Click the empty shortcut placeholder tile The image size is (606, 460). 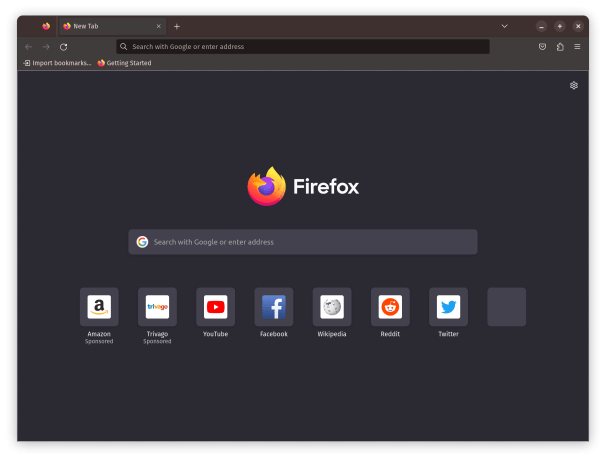(506, 307)
